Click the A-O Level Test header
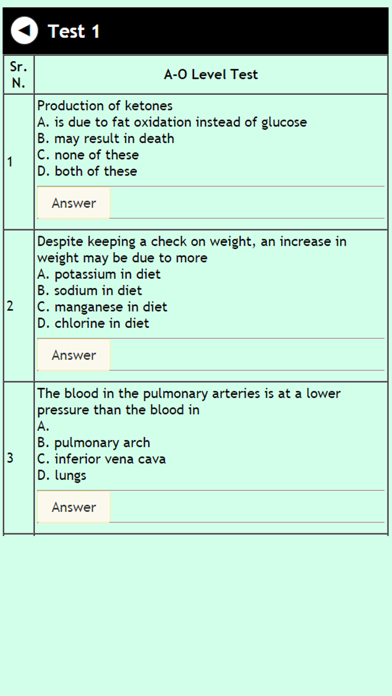Image resolution: width=392 pixels, height=696 pixels. [211, 74]
